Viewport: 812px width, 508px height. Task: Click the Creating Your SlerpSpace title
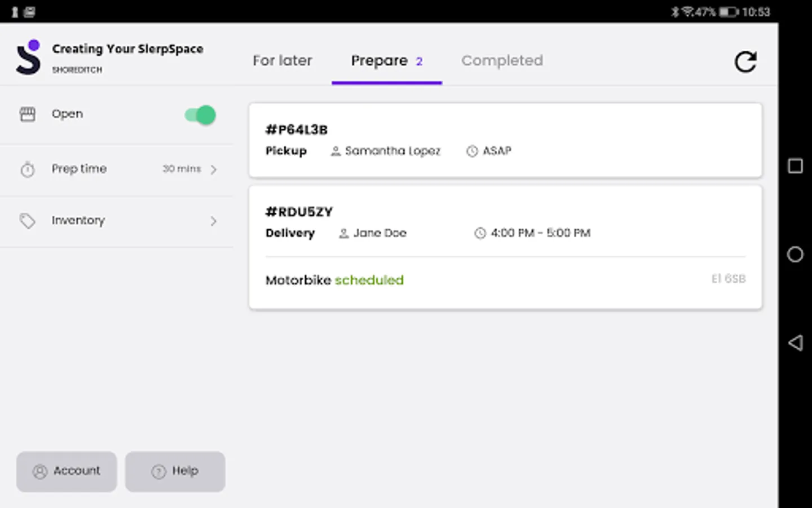click(127, 49)
